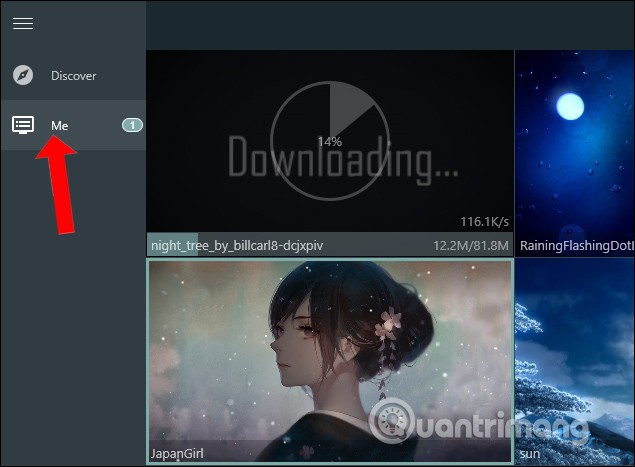Click the notification badge showing 1
The height and width of the screenshot is (467, 635).
pos(132,125)
